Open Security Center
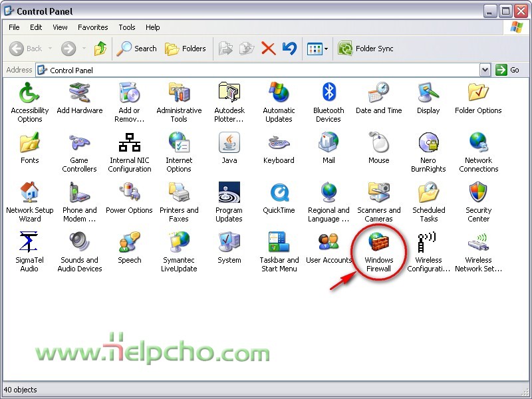 [x=478, y=202]
